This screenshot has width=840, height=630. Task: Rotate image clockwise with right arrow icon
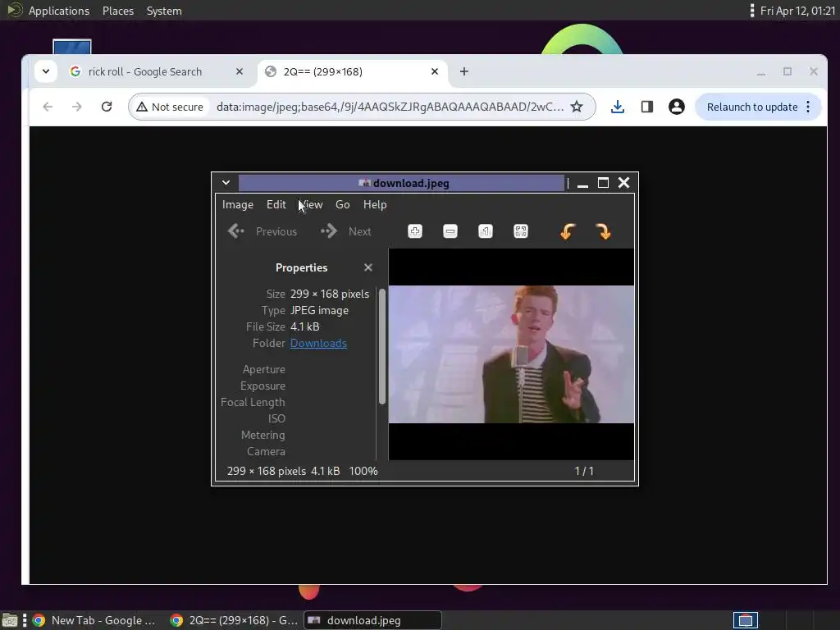(x=603, y=231)
